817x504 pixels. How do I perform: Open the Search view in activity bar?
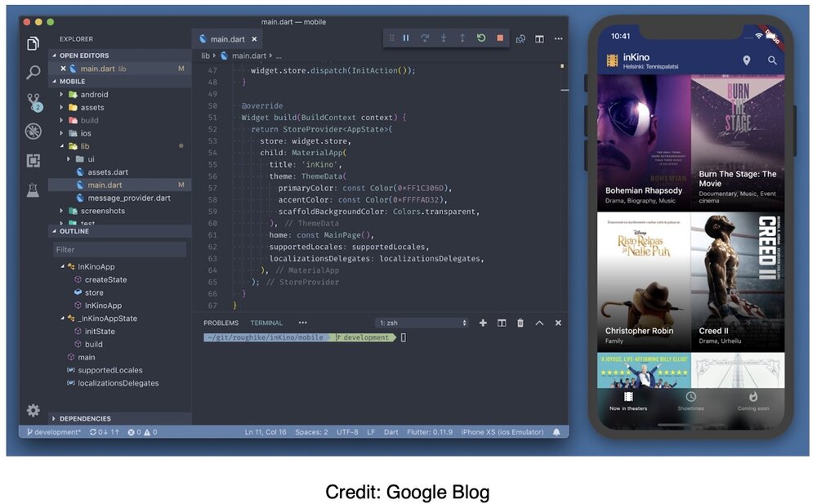click(33, 73)
